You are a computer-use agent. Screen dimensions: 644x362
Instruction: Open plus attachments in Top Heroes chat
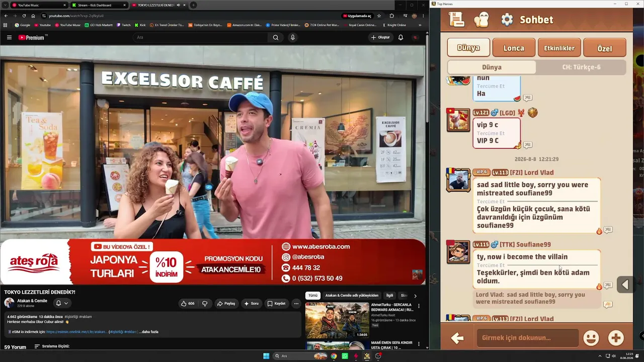pos(616,338)
